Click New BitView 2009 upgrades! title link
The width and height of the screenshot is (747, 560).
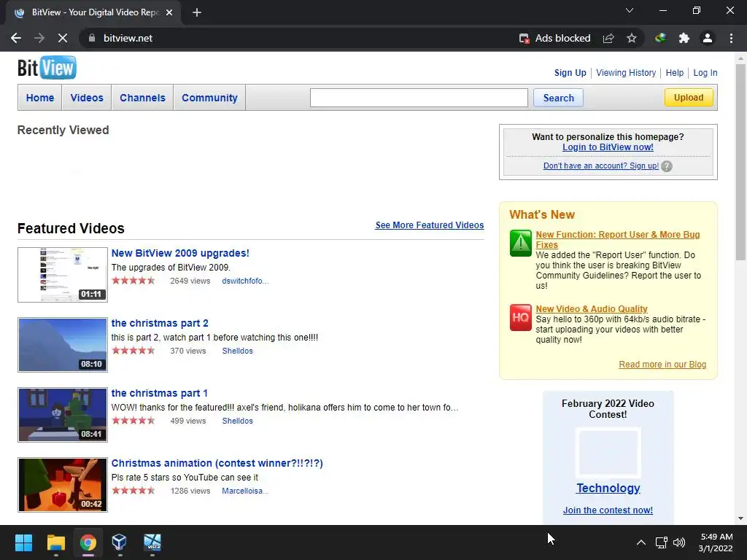180,253
